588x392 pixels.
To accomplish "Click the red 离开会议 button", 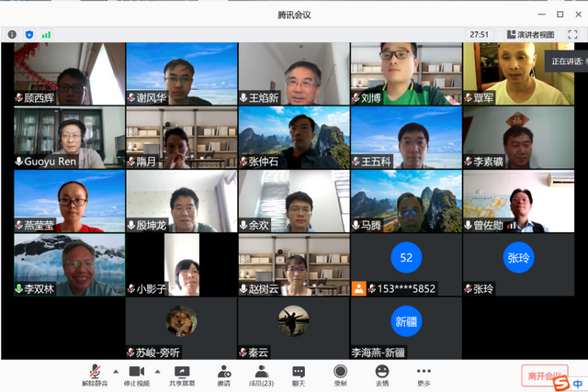I will coord(544,376).
